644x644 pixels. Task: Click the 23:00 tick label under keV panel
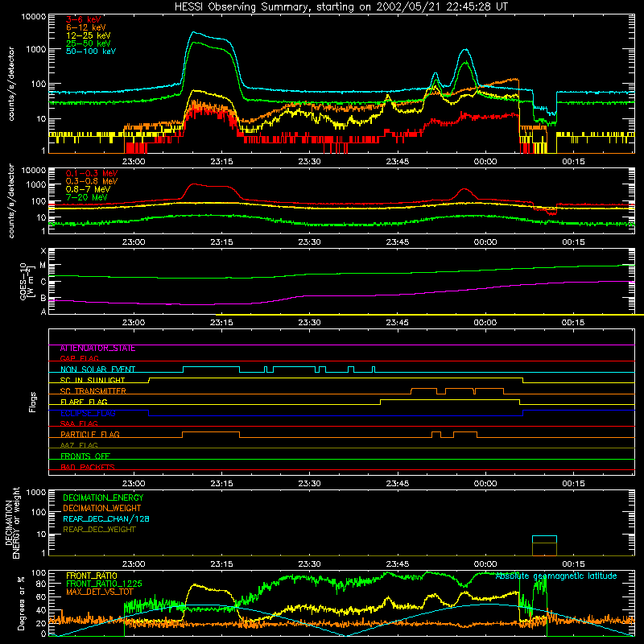pos(134,162)
